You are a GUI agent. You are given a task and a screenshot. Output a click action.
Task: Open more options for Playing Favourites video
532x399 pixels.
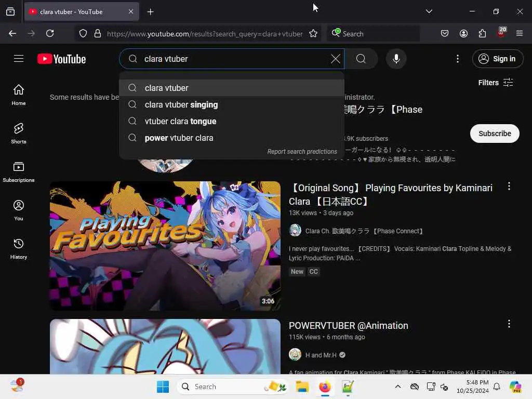(x=509, y=186)
